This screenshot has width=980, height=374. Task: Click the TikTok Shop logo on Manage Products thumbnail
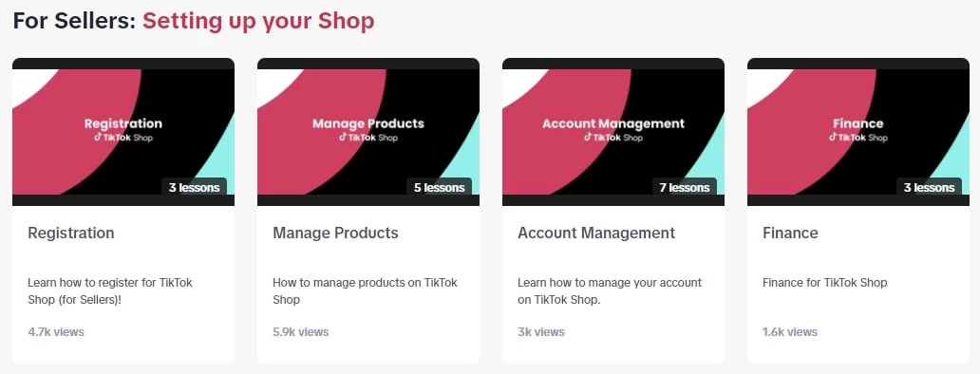point(368,138)
